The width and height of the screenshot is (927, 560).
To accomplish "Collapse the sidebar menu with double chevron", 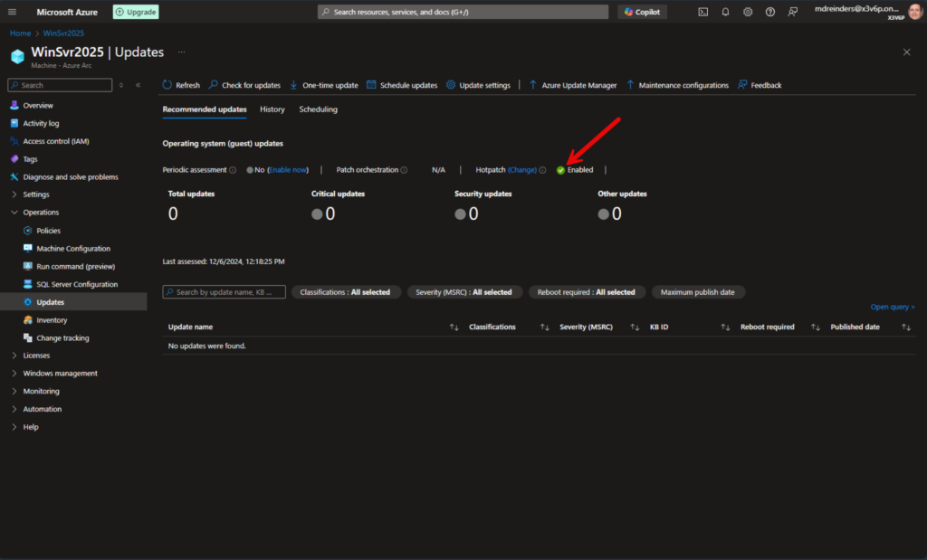I will pyautogui.click(x=139, y=85).
